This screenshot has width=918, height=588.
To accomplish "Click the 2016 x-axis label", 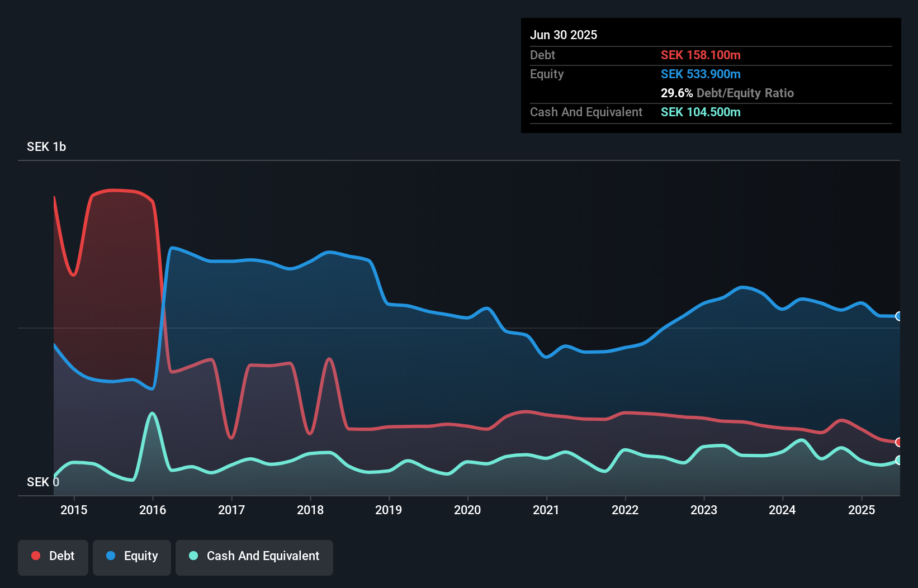I will (153, 510).
